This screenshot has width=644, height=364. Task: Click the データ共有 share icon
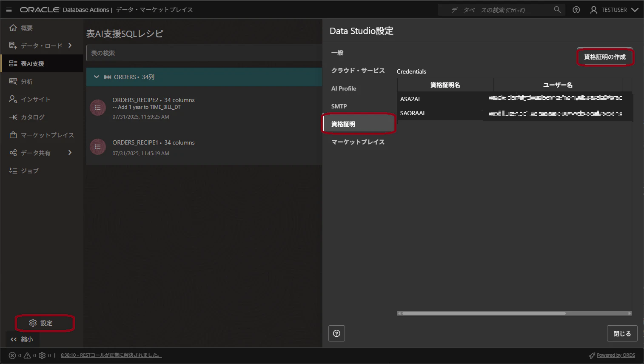13,153
